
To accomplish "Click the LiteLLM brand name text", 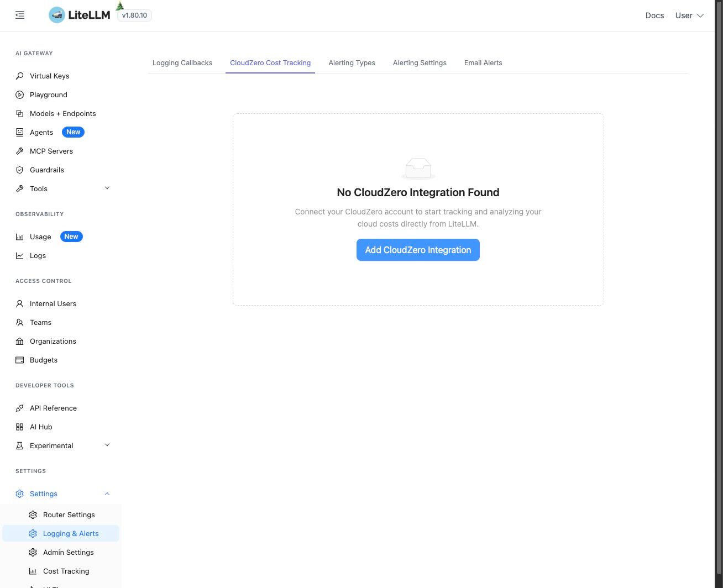I will [x=89, y=15].
